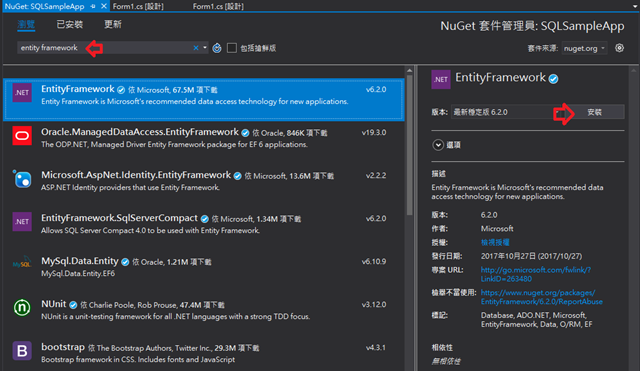640x371 pixels.
Task: Click Microsoft.AspNet.Identity.EntityFramework package icon
Action: pos(22,179)
